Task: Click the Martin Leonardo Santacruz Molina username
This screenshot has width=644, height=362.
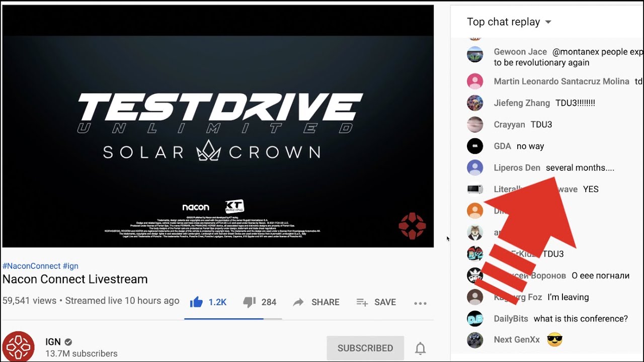Action: click(561, 81)
